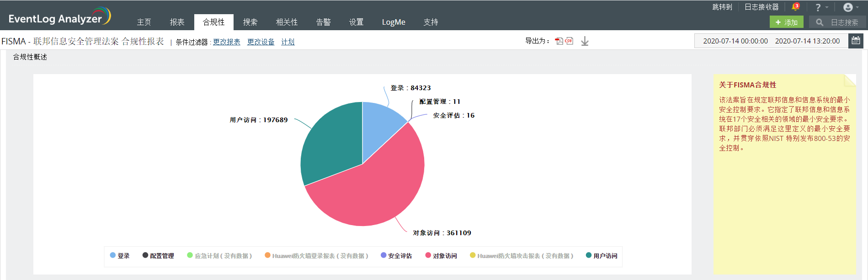Click the 安全评估 : 16 data label
Screen dimensions: 868x280
tap(454, 115)
